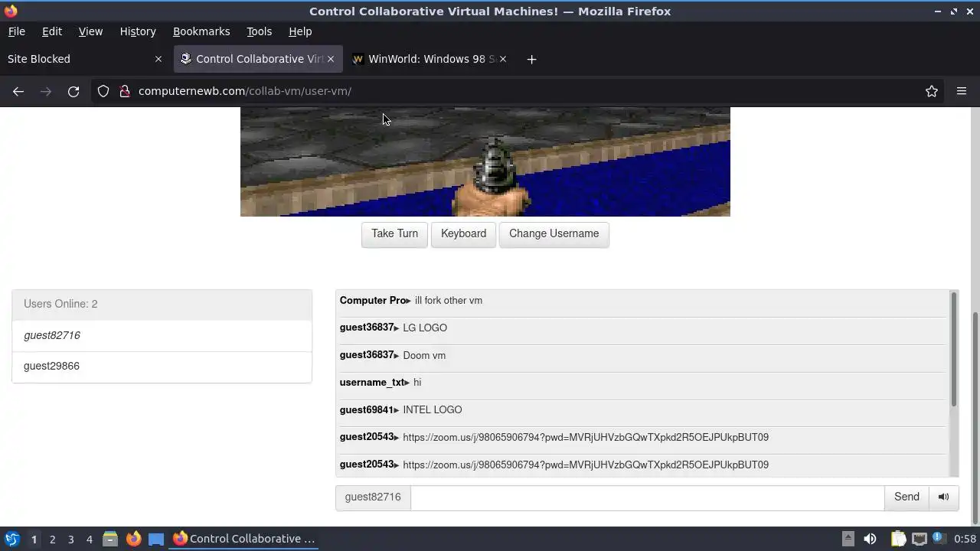Click the address bar URL
Viewport: 980px width, 551px height.
point(245,91)
